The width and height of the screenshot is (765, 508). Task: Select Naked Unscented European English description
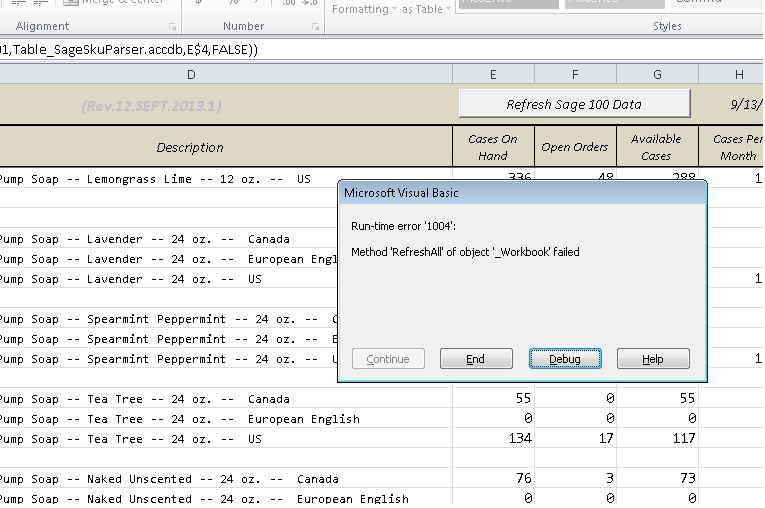tap(226, 498)
